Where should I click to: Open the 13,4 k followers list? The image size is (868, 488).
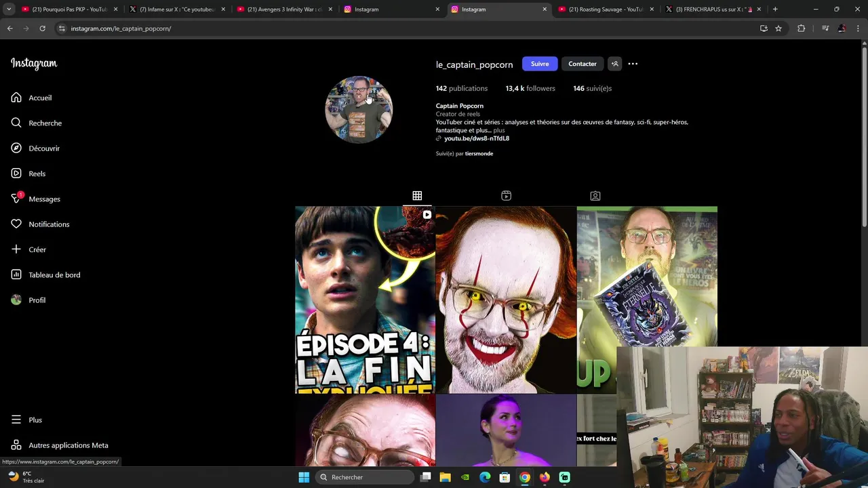[x=530, y=88]
